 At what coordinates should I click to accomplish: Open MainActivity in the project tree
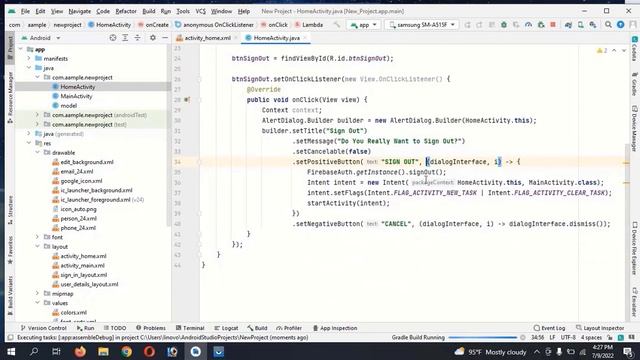(76, 96)
